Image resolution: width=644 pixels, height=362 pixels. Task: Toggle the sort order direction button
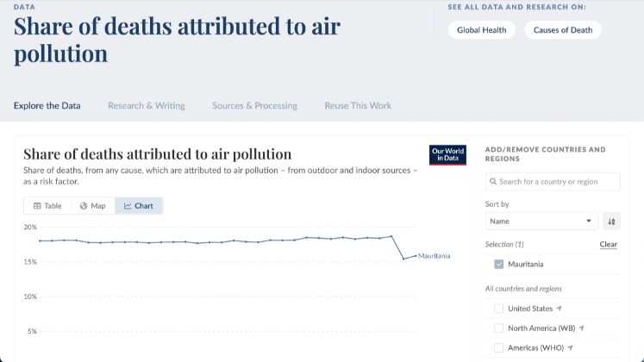(x=611, y=222)
